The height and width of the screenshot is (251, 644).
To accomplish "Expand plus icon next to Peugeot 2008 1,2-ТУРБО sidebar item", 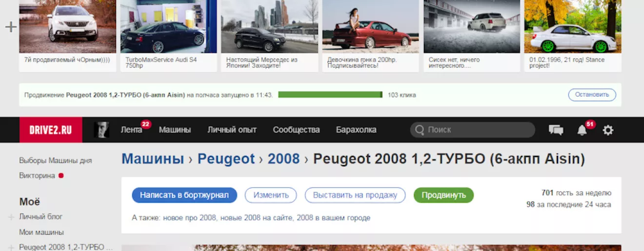I will pyautogui.click(x=11, y=247).
